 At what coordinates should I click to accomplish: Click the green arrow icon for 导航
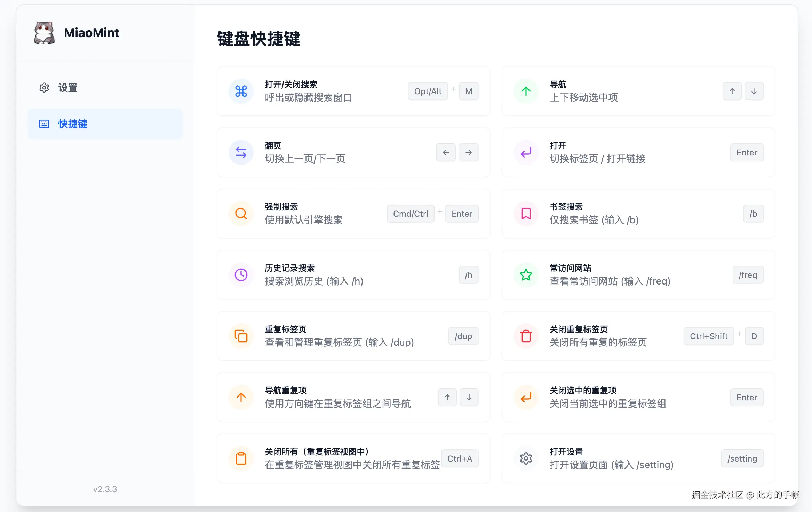pos(526,91)
